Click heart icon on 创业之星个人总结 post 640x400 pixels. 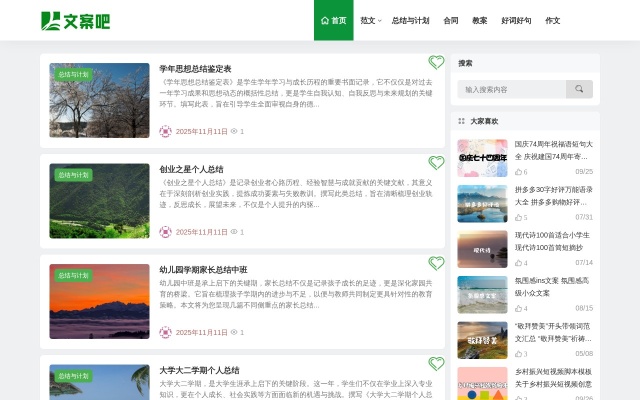coord(436,162)
